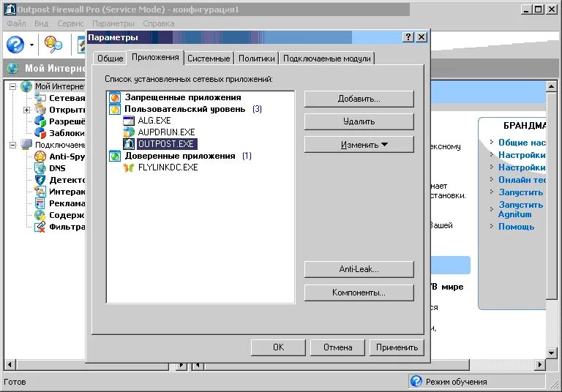Click the Добавить... button
The height and width of the screenshot is (392, 562).
click(x=359, y=99)
